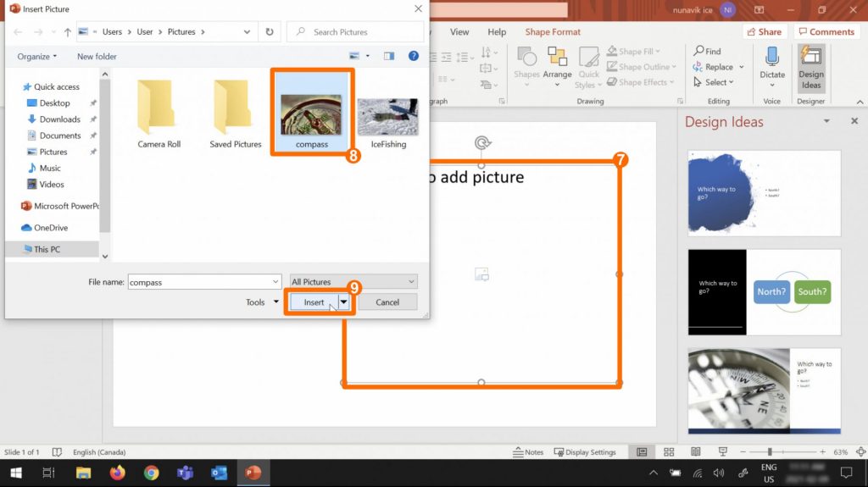Switch to Normal view in status bar
Image resolution: width=868 pixels, height=487 pixels.
click(643, 452)
